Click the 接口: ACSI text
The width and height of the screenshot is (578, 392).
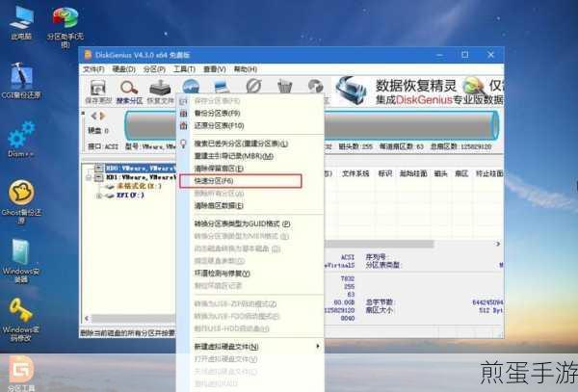coord(103,146)
